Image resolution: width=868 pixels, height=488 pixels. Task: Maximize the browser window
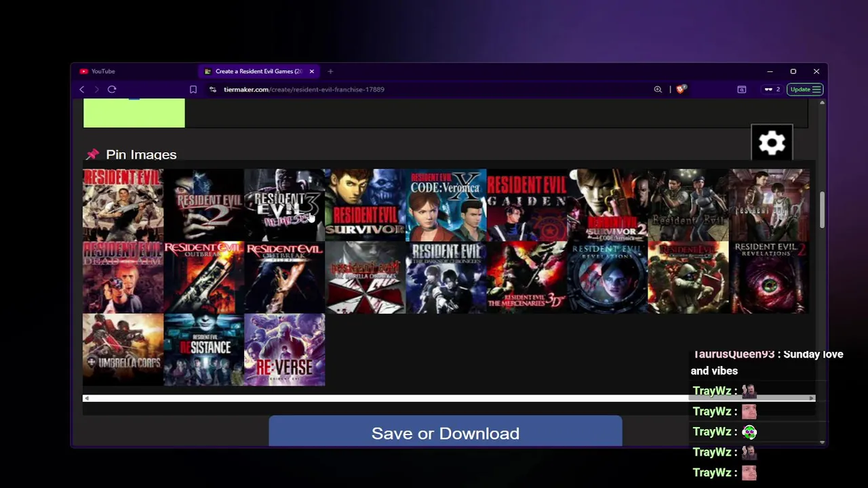793,71
